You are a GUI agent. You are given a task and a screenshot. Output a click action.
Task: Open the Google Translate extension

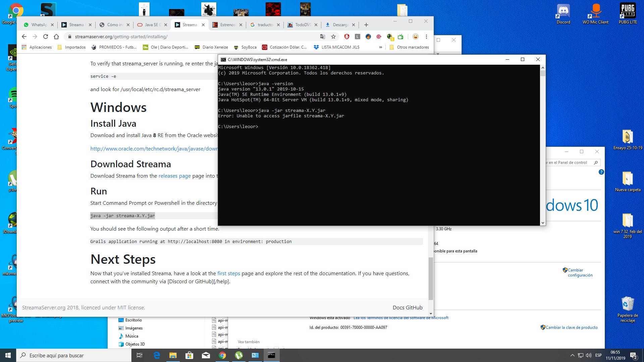[323, 37]
